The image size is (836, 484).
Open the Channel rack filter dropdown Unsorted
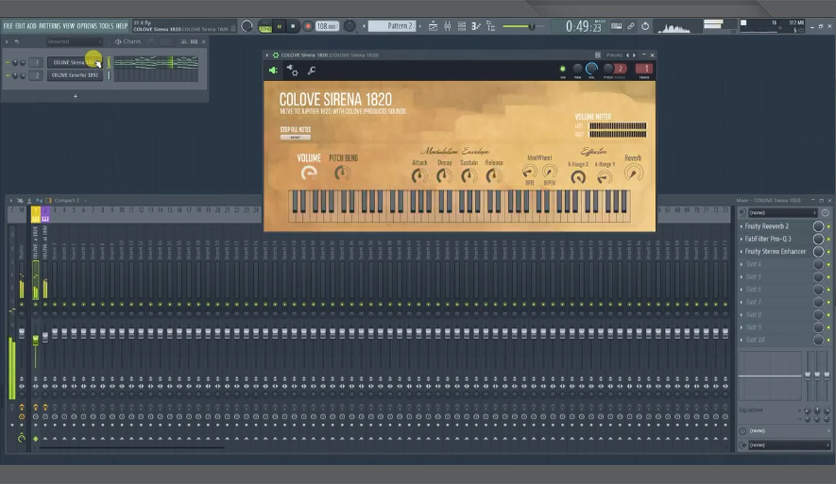click(x=74, y=42)
